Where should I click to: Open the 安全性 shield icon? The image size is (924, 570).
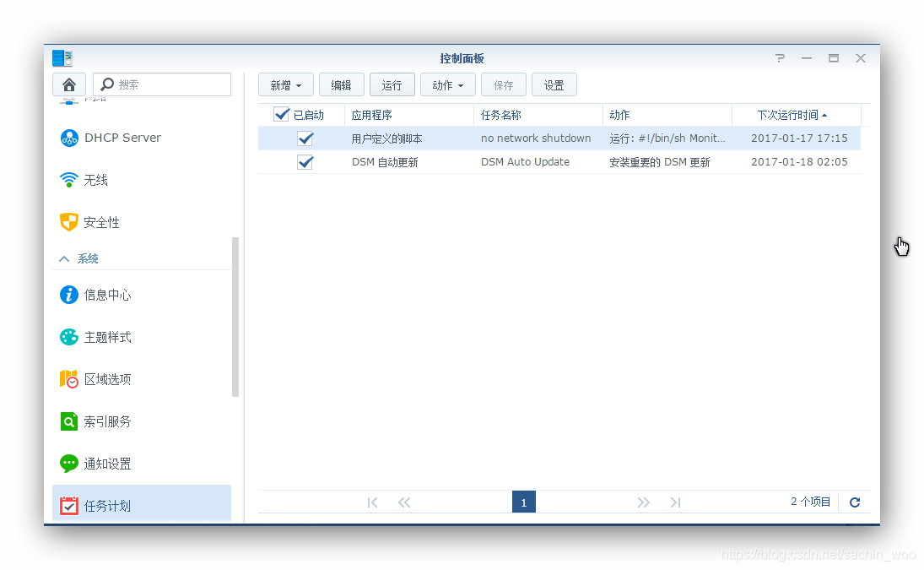tap(69, 222)
